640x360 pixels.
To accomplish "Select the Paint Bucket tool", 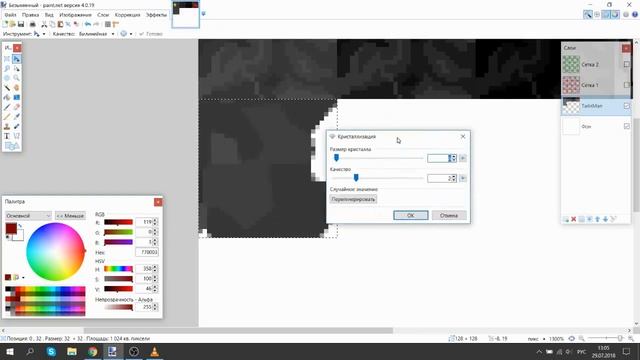I will [x=7, y=98].
